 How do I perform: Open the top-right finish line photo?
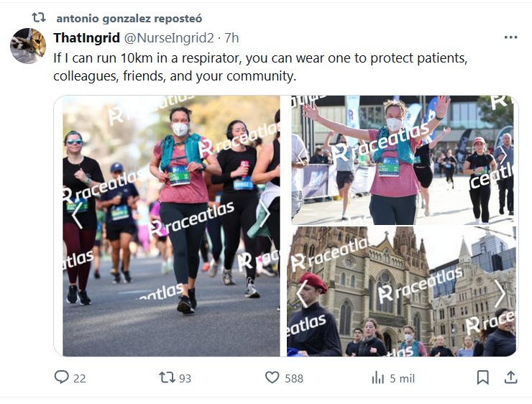[403, 160]
